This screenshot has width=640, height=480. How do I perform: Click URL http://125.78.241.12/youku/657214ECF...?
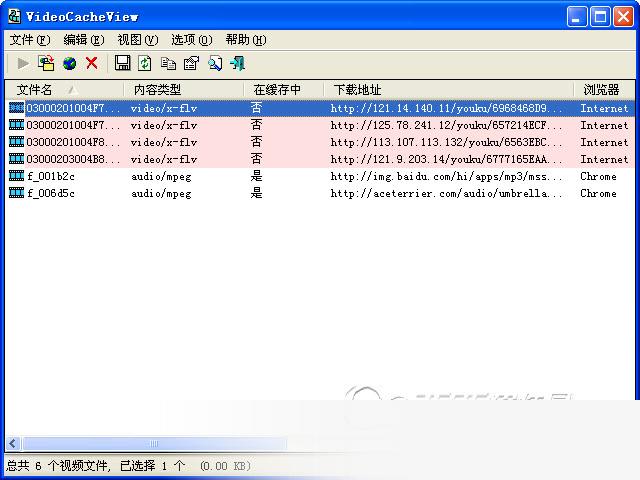(x=446, y=125)
